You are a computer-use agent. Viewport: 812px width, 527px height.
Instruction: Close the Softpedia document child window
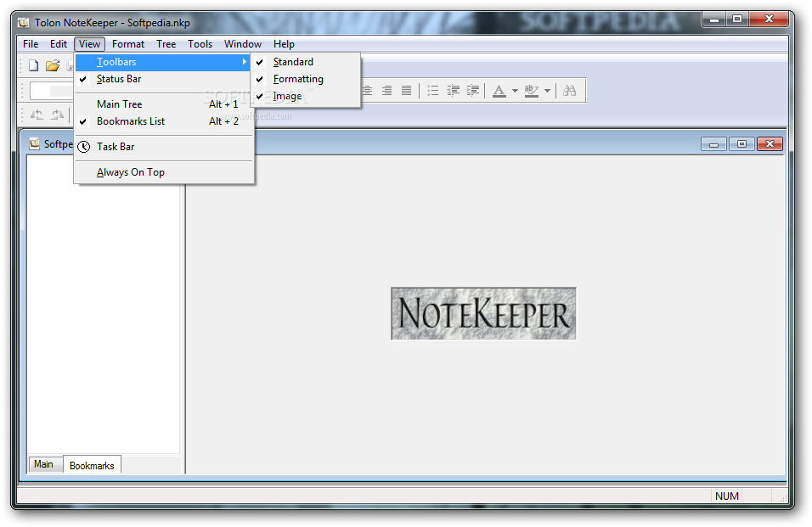point(770,143)
